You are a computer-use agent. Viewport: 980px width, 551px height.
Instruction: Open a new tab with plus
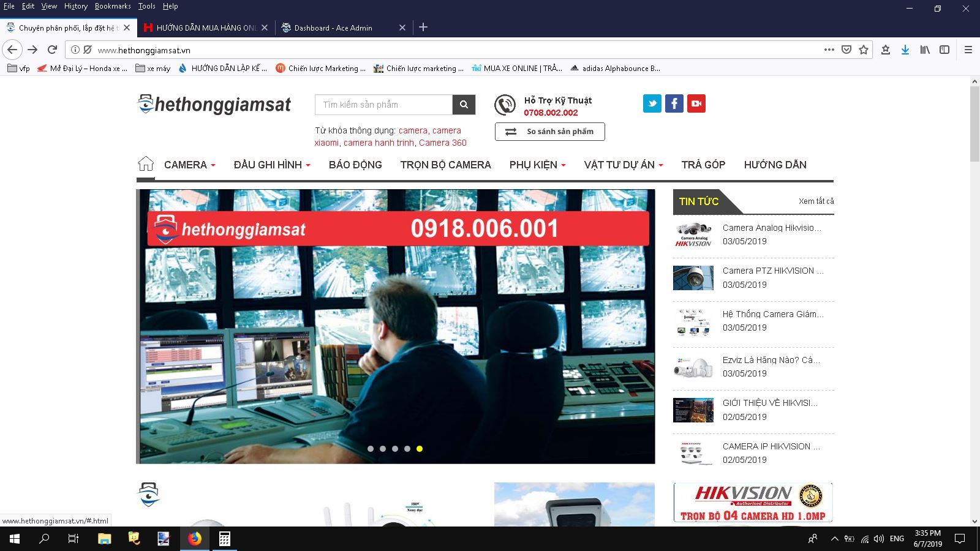click(x=423, y=27)
